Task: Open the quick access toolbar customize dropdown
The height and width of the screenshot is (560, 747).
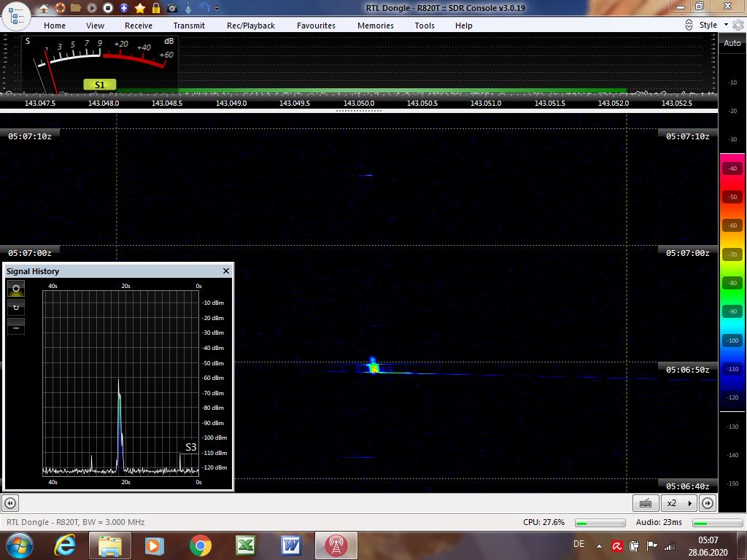Action: (x=217, y=8)
